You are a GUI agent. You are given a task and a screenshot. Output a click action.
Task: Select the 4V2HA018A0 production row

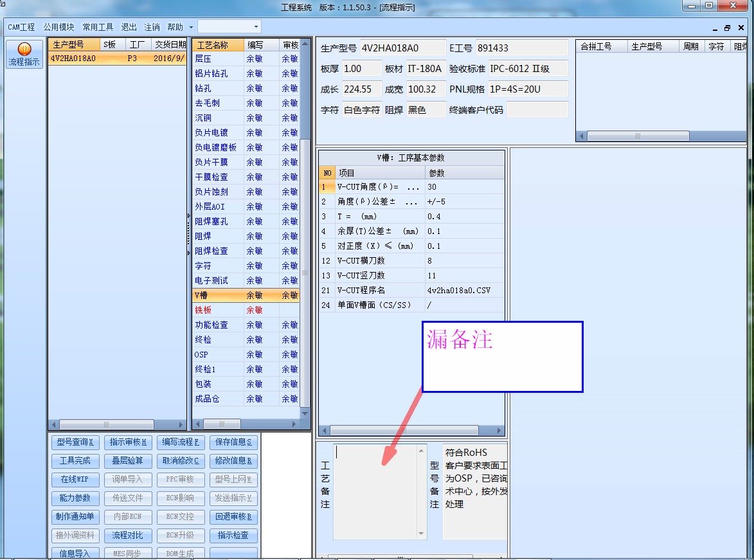click(x=117, y=59)
